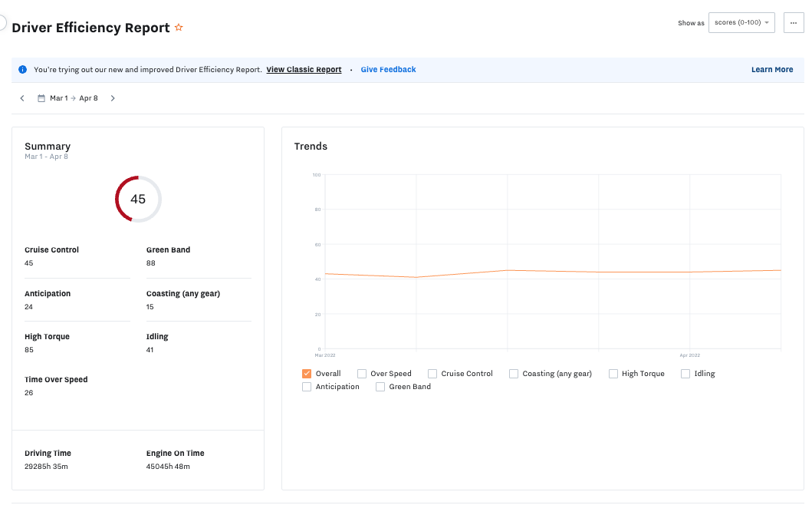Enable the Green Band trend checkbox
The image size is (812, 505).
pos(380,387)
